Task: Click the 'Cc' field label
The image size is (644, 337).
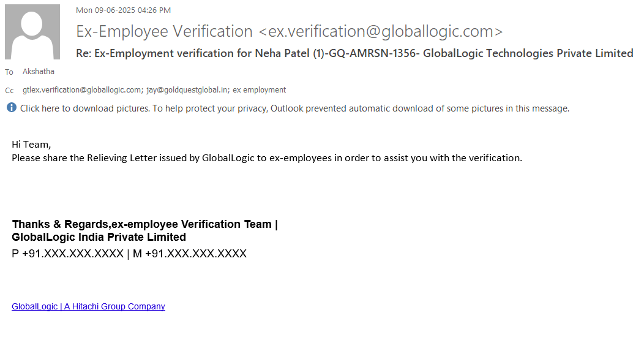Action: point(9,91)
